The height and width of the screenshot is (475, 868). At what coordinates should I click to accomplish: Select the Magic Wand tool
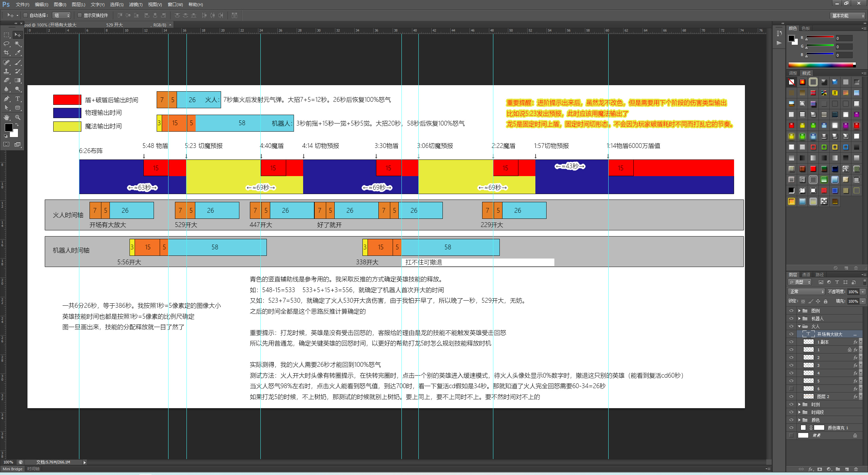(x=18, y=44)
